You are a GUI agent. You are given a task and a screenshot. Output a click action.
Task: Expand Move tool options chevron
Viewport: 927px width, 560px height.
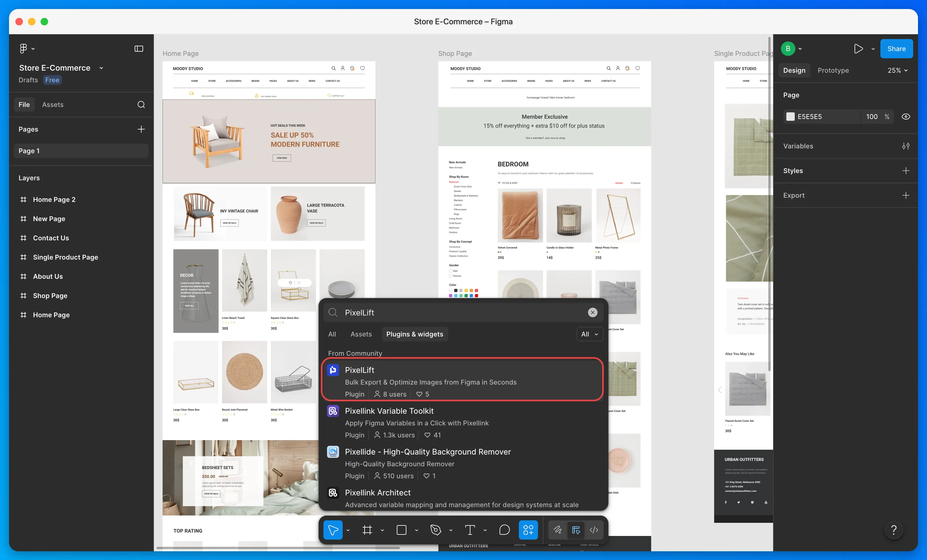(x=348, y=530)
